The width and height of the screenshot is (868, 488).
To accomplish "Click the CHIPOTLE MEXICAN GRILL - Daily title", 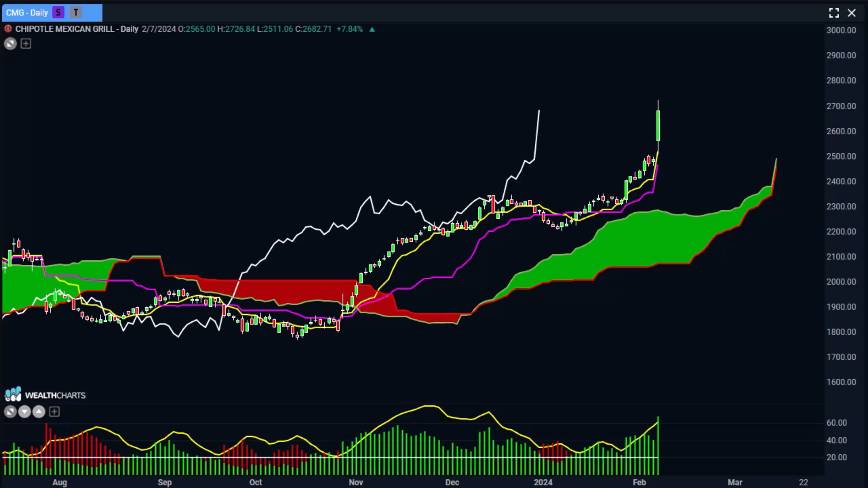I will click(77, 29).
